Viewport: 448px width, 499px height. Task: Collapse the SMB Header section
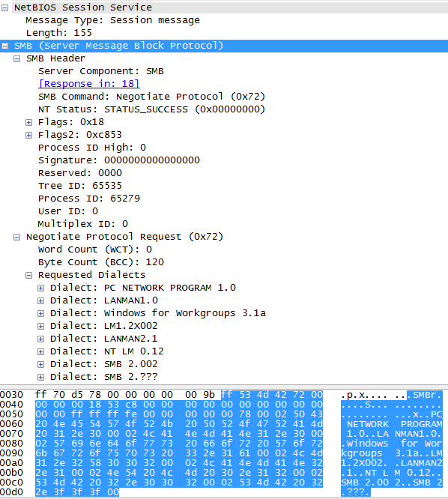click(x=17, y=58)
